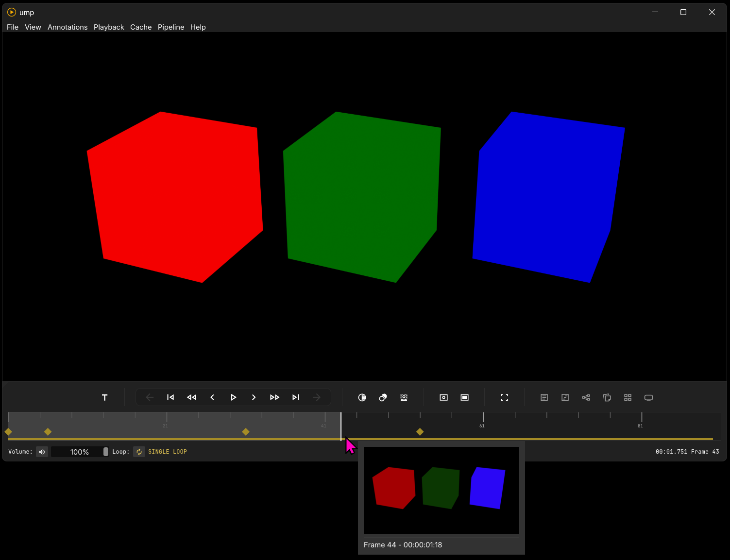Toggle fullscreen view mode

tap(504, 397)
